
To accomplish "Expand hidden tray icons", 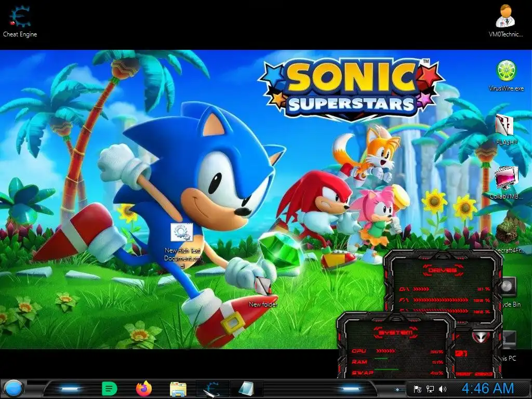I will pyautogui.click(x=397, y=390).
